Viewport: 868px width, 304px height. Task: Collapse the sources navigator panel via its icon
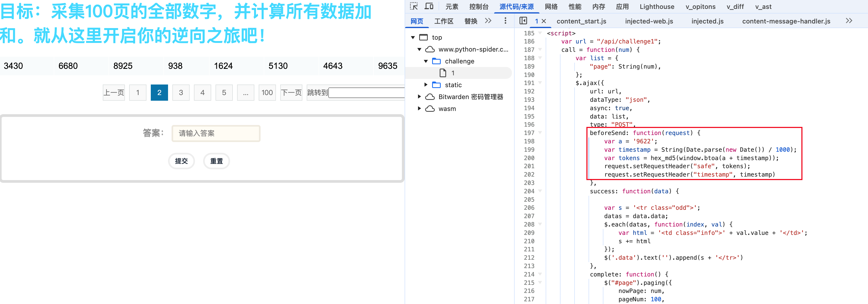click(523, 21)
